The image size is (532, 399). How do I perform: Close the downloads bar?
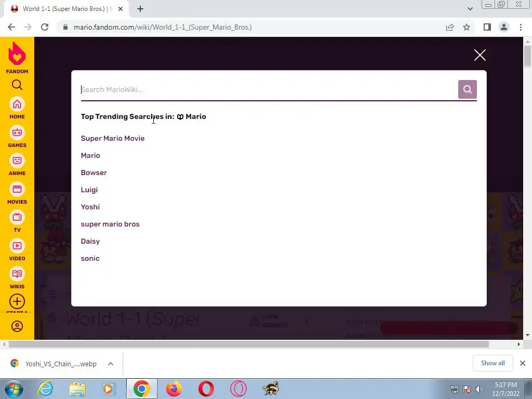523,363
